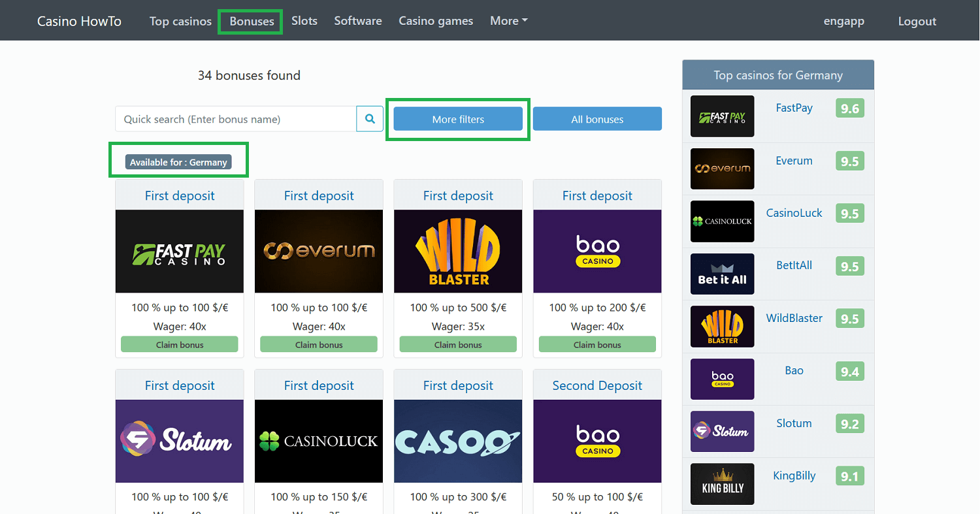
Task: Open First deposit title above CasinoLuck card
Action: tap(319, 385)
